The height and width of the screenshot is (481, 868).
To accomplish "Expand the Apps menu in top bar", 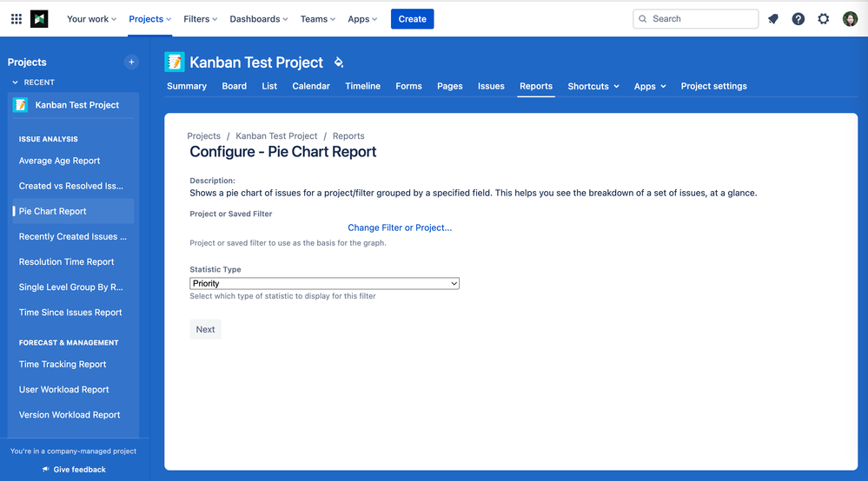I will coord(362,19).
